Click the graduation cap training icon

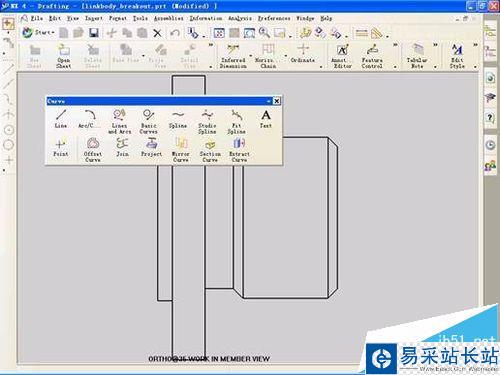click(490, 98)
